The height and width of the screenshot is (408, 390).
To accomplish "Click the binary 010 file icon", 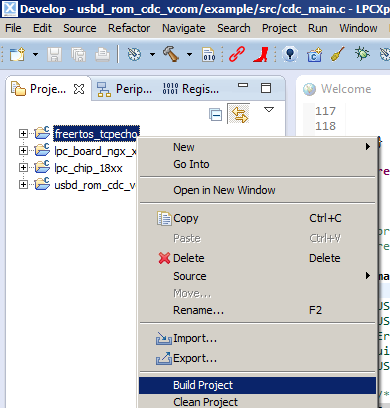I will 209,54.
